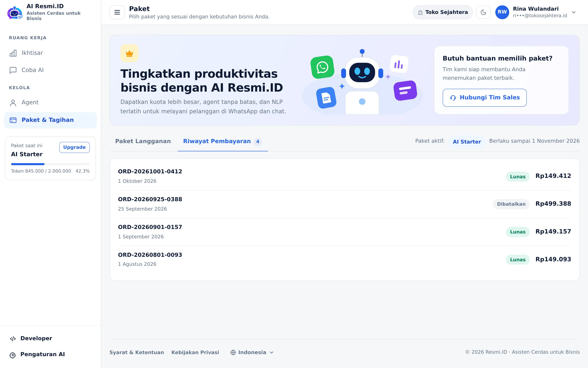Click the AI Resmi.ID robot logo

[15, 13]
